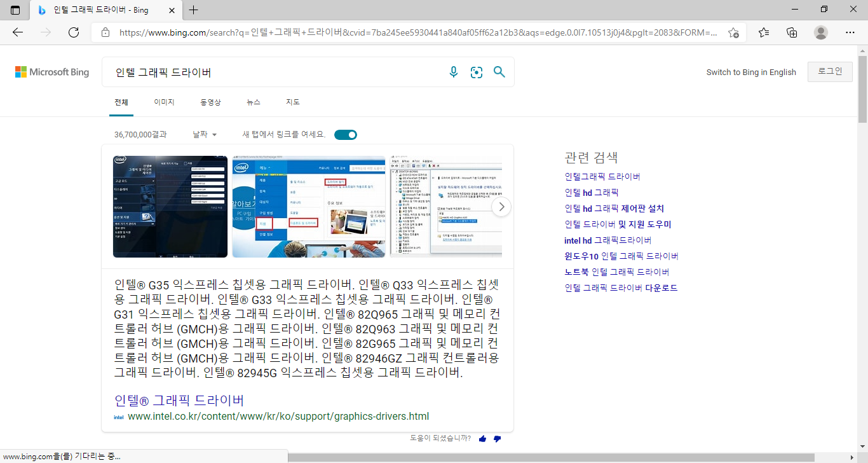This screenshot has height=463, width=868.
Task: Open 인텔® 그래픽 드라이버 result link
Action: (x=179, y=401)
